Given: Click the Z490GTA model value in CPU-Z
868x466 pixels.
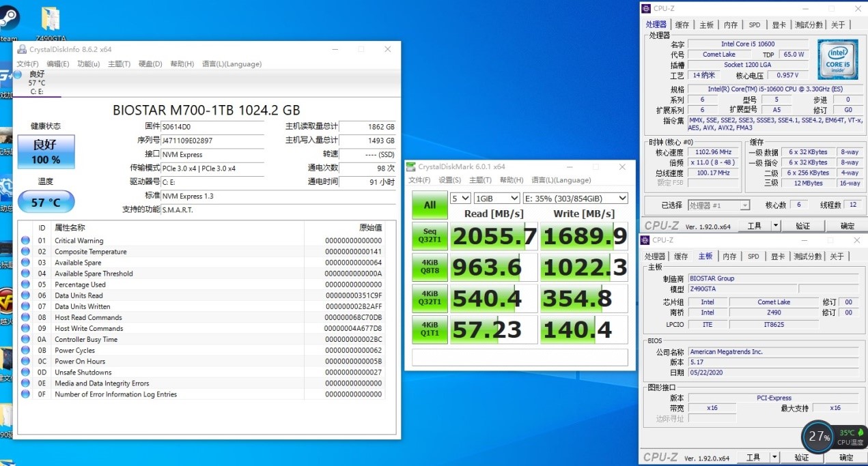Looking at the screenshot, I should pos(742,289).
